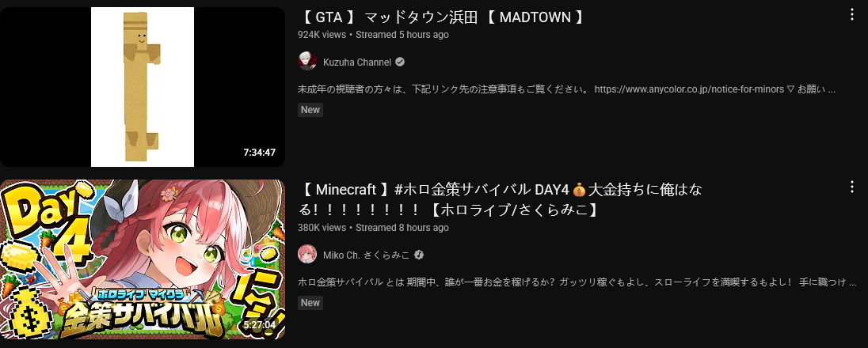Click the New badge under the GTA video
Viewport: 868px width, 348px height.
[x=310, y=110]
